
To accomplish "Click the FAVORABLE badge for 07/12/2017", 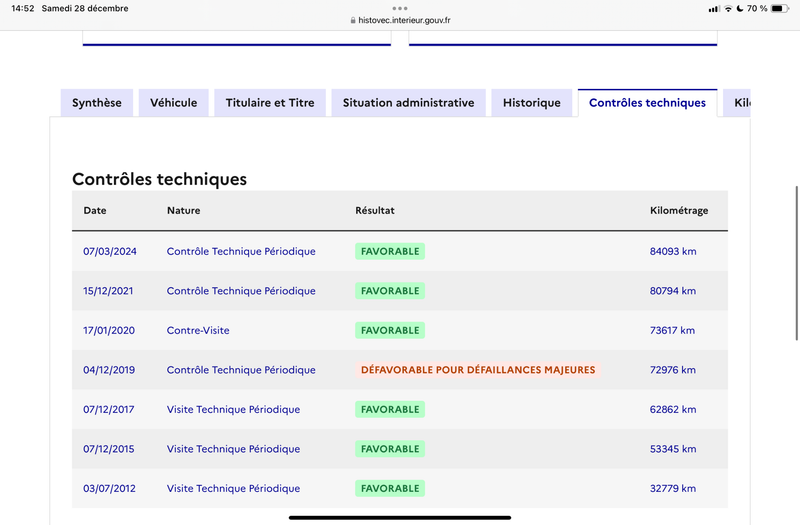I will 390,409.
